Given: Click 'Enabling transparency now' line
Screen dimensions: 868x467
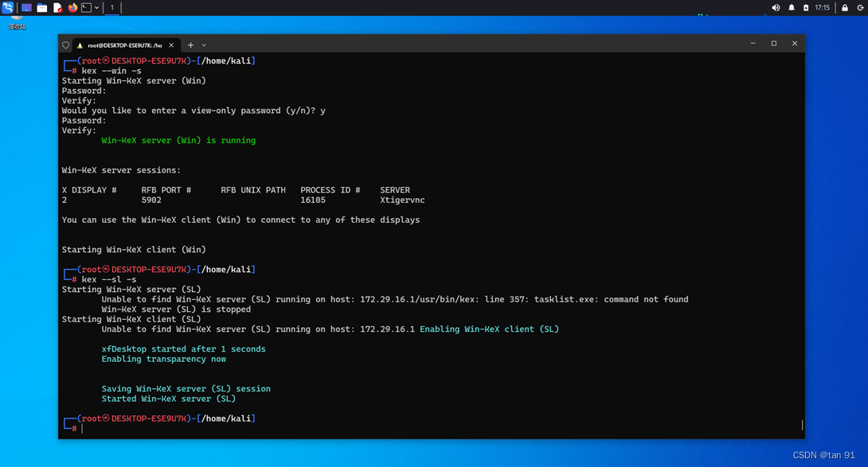Looking at the screenshot, I should coord(163,359).
